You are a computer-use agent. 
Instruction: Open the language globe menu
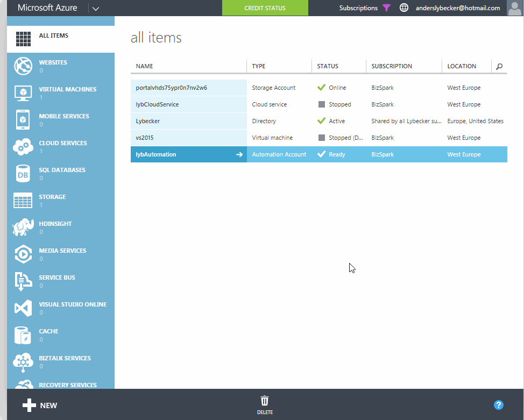404,8
